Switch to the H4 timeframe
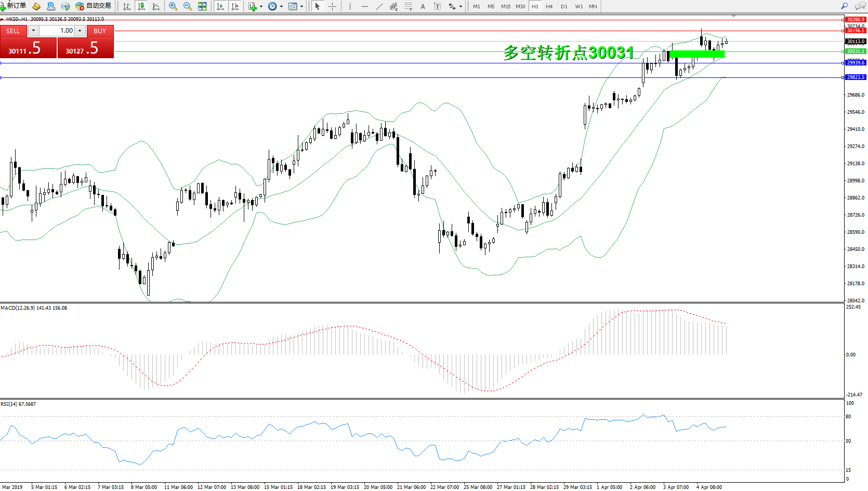 549,6
